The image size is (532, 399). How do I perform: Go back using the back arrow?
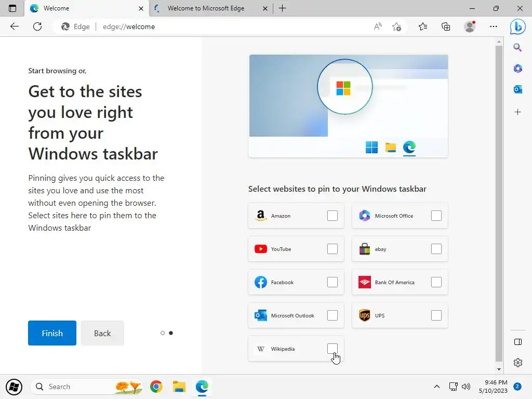point(14,26)
